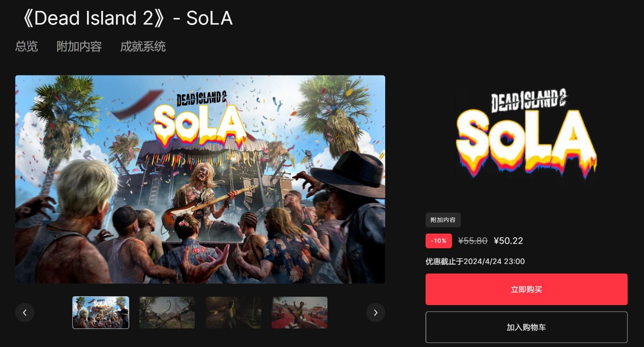
Task: Go to previous screenshot with left arrow
Action: tap(25, 312)
